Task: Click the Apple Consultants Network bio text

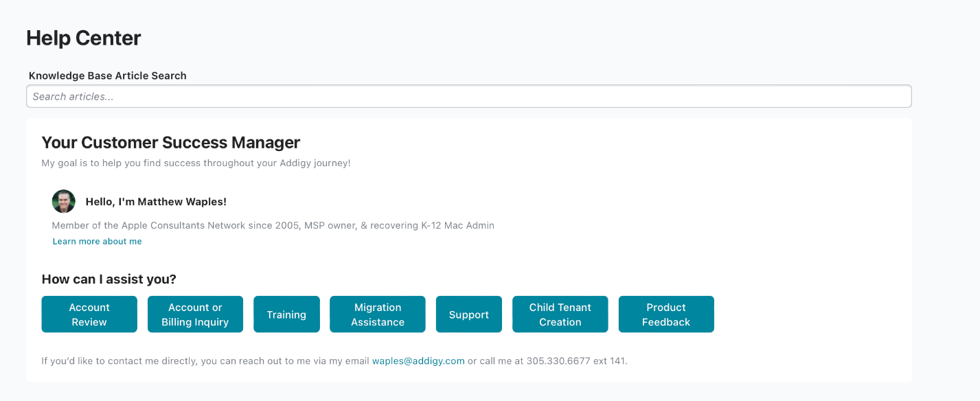Action: click(x=273, y=225)
